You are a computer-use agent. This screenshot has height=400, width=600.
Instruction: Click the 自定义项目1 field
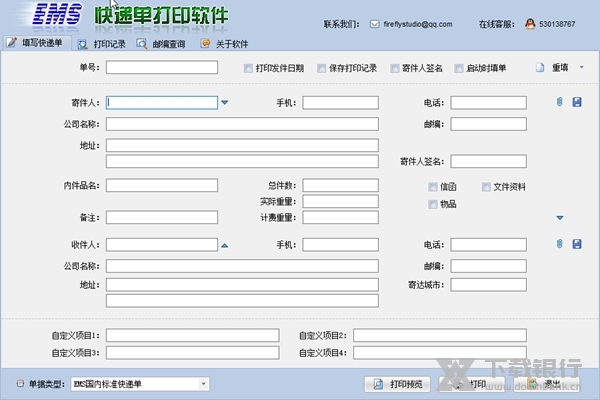(192, 335)
